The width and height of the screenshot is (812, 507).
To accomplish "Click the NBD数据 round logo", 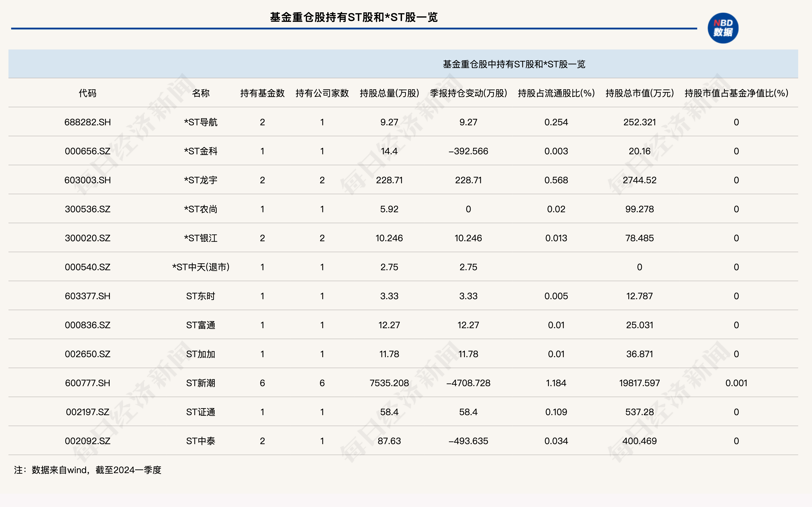I will pyautogui.click(x=723, y=28).
